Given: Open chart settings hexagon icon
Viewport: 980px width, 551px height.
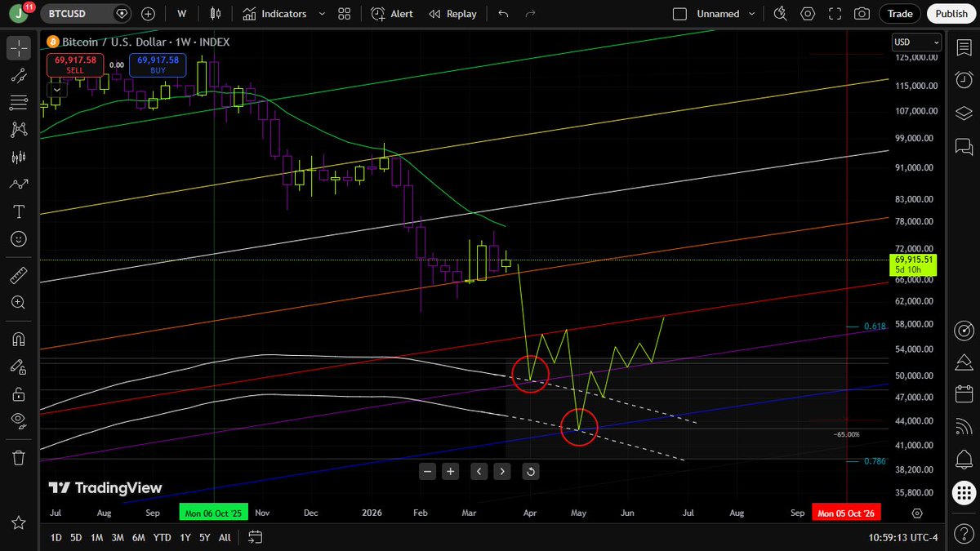Looking at the screenshot, I should 808,14.
